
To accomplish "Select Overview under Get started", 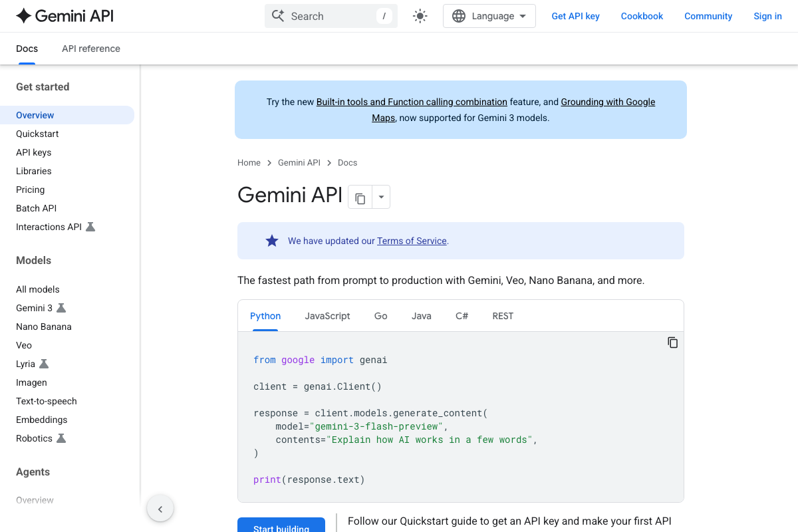I will click(67, 115).
